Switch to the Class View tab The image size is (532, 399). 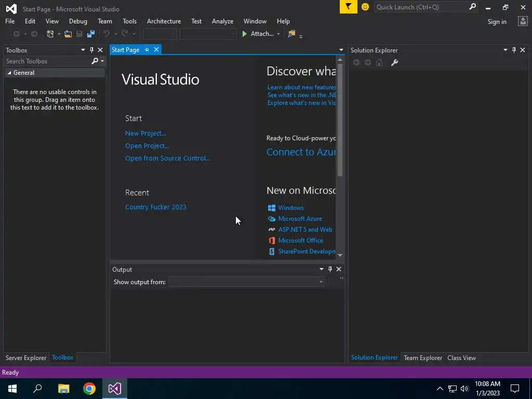click(x=461, y=358)
